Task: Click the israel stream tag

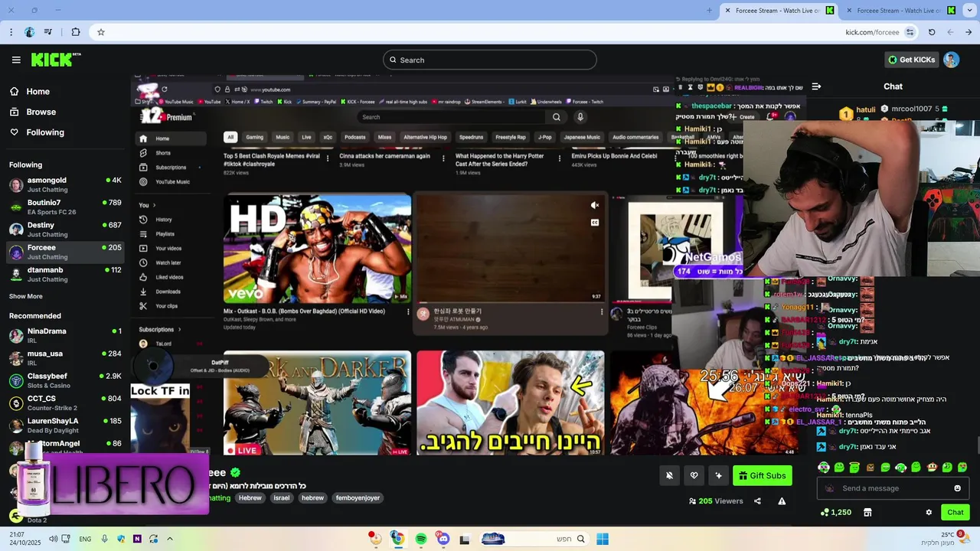Action: coord(282,497)
